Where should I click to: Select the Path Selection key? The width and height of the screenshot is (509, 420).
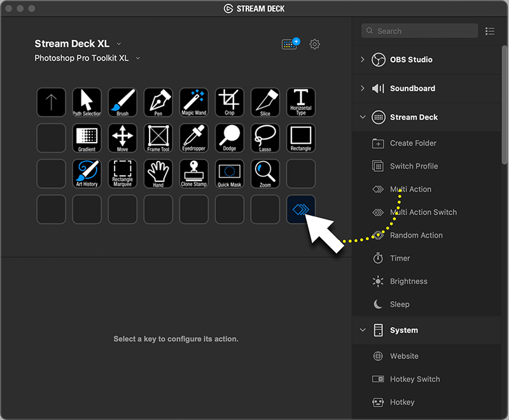point(87,102)
